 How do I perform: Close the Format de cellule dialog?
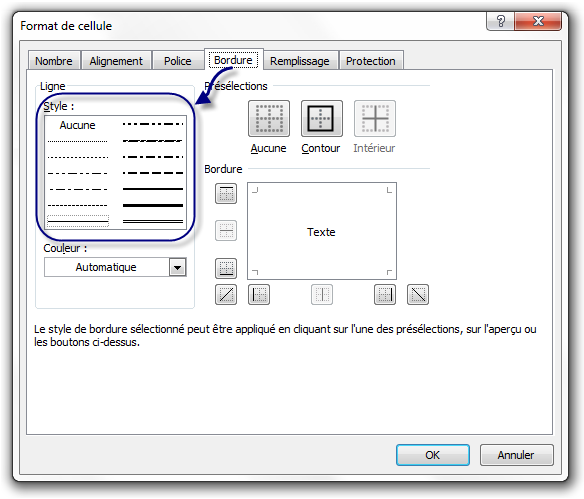click(538, 21)
